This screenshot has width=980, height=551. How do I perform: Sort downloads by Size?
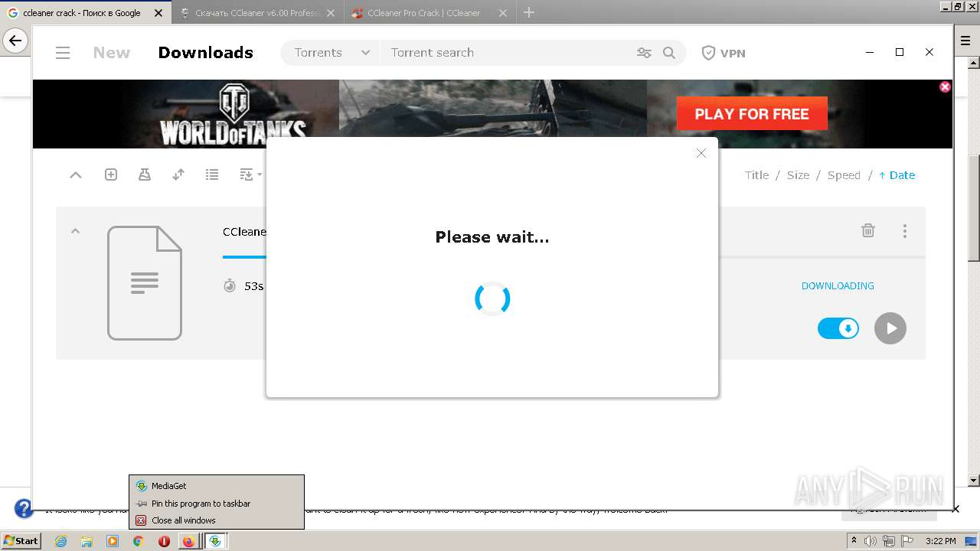[x=798, y=175]
